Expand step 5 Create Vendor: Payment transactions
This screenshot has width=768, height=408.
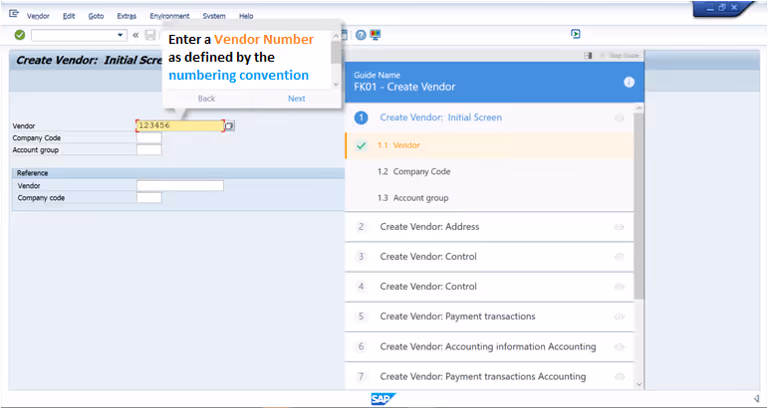click(x=489, y=316)
